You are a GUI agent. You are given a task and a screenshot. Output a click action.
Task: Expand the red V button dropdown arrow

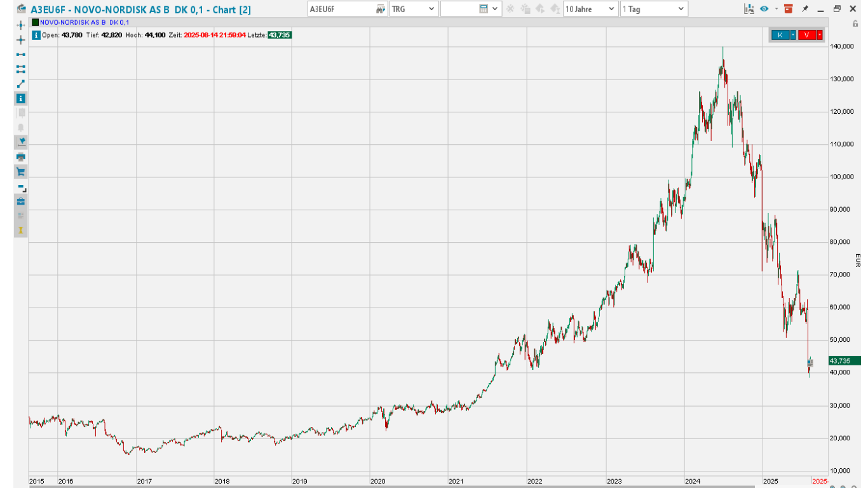pos(820,35)
